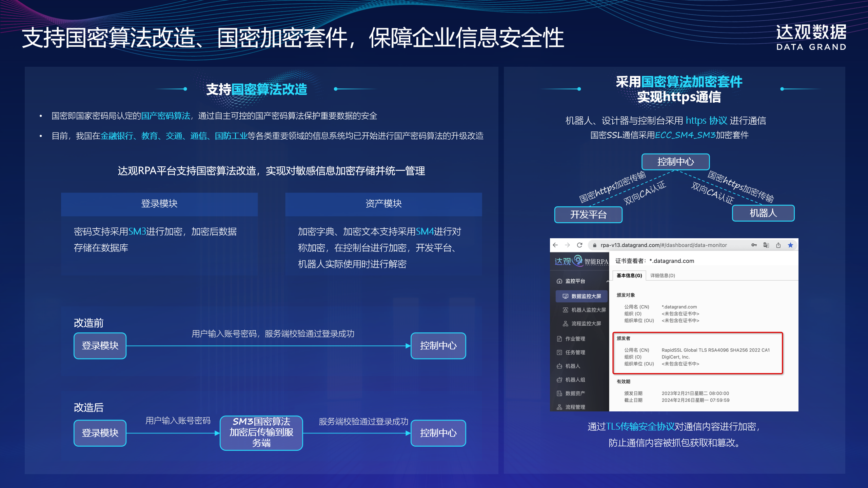Click the 机器人 sidebar robot icon
The height and width of the screenshot is (488, 868).
(x=559, y=366)
